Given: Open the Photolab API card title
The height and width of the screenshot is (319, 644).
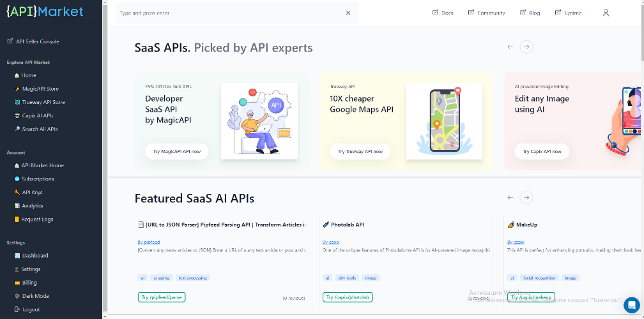Looking at the screenshot, I should point(343,225).
